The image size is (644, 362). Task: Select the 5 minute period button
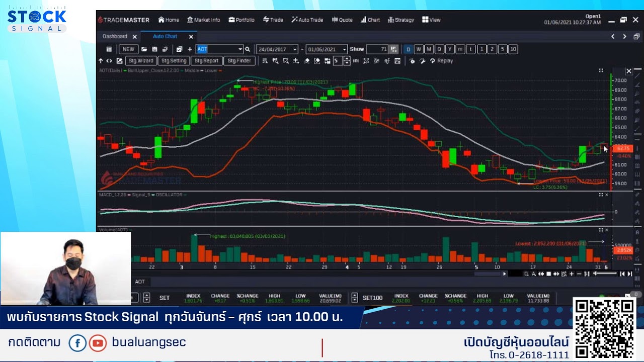pyautogui.click(x=503, y=49)
